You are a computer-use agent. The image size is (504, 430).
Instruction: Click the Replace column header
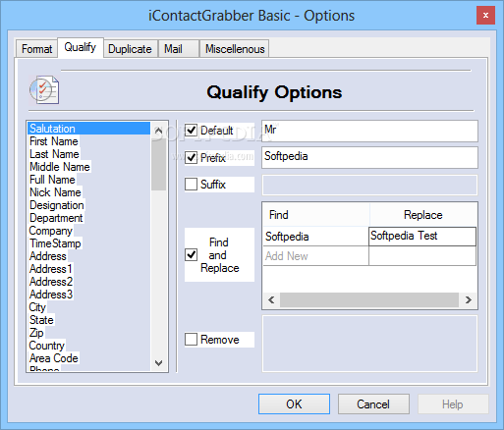[x=423, y=215]
